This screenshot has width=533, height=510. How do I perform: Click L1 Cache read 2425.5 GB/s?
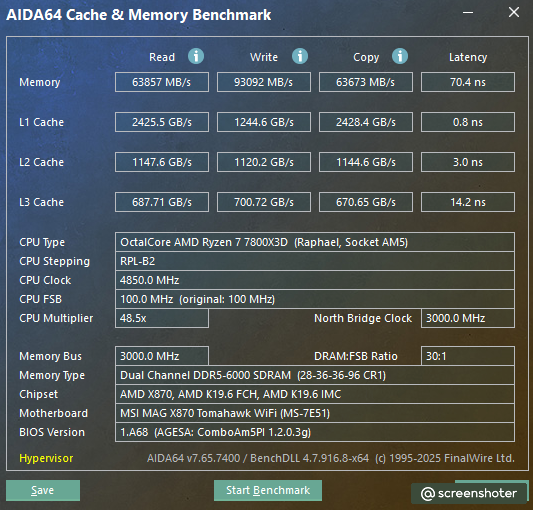point(162,122)
